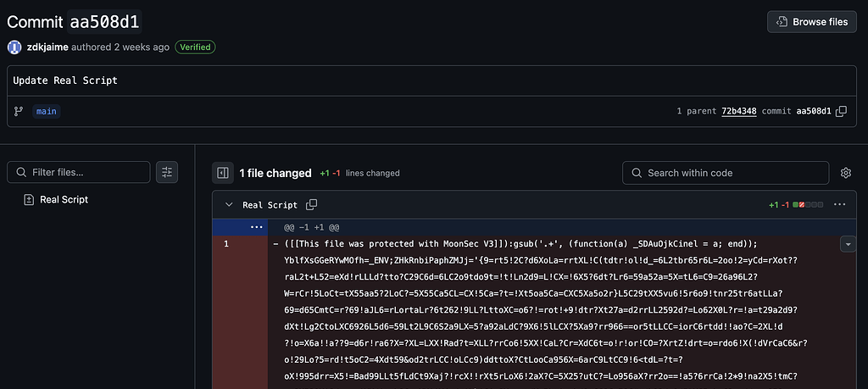Open the main branch label

click(x=47, y=111)
